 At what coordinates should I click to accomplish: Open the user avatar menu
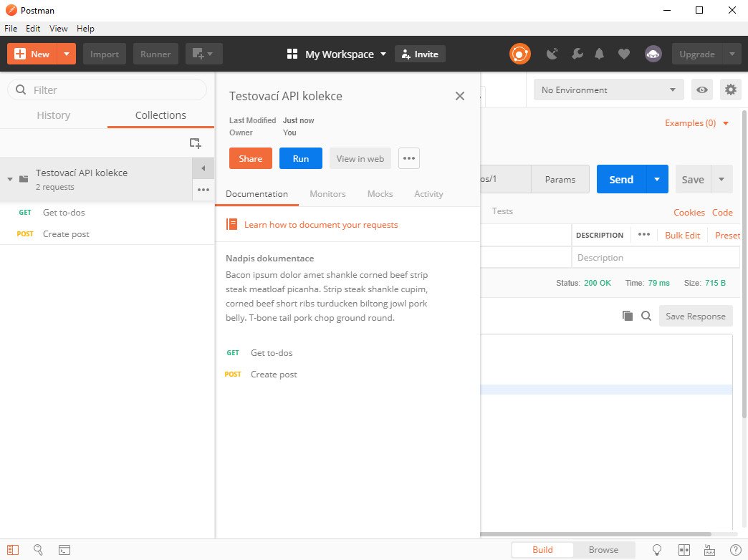coord(653,54)
